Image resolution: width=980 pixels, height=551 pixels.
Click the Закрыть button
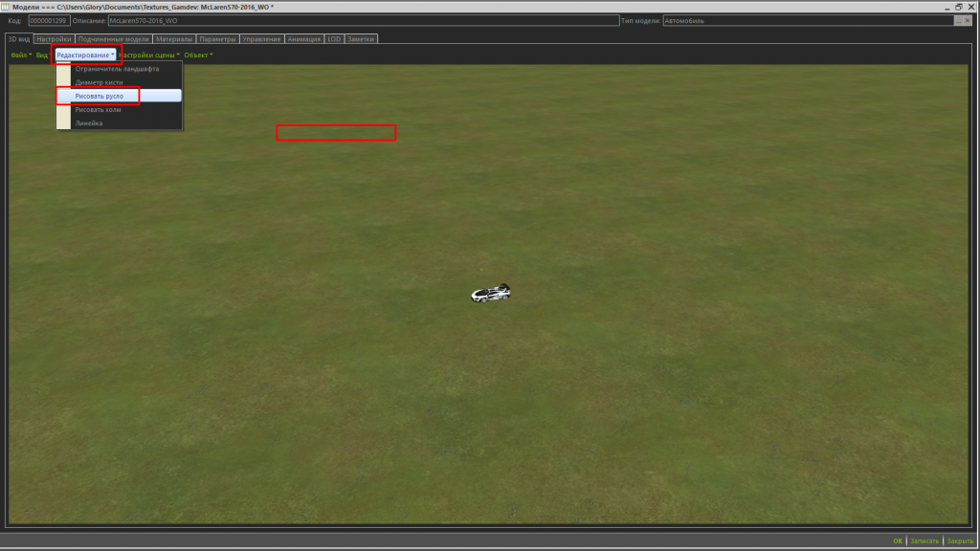coord(960,541)
